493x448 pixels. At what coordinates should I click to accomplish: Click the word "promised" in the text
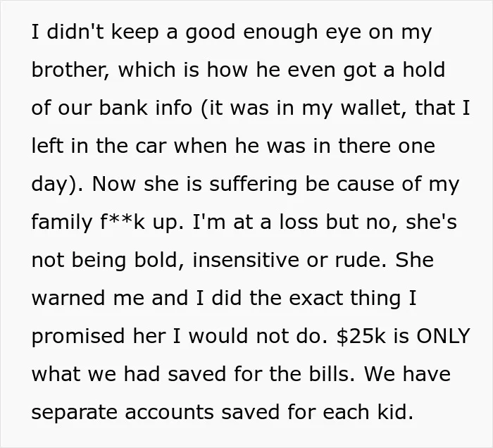(x=78, y=336)
